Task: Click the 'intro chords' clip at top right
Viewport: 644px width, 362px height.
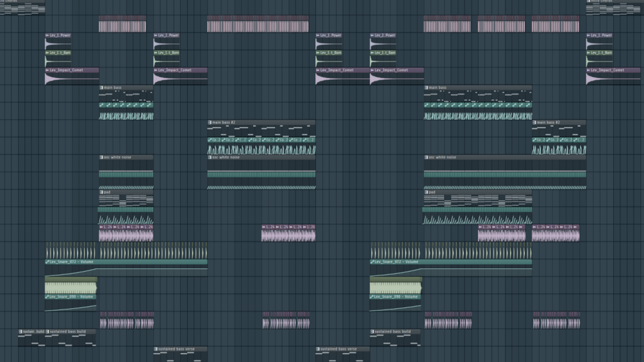Action: [615, 8]
